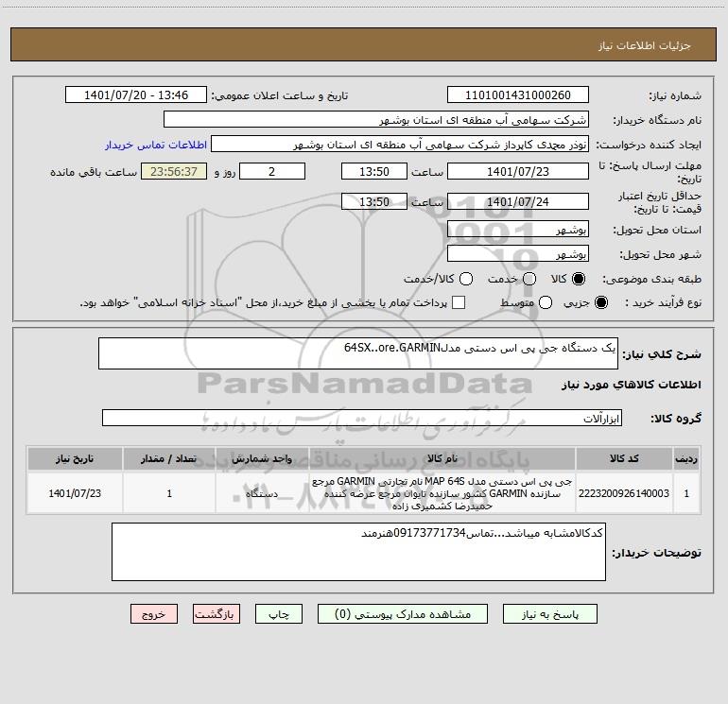Click the response deadline date 1401/07/23 field
The image size is (728, 704).
518,171
